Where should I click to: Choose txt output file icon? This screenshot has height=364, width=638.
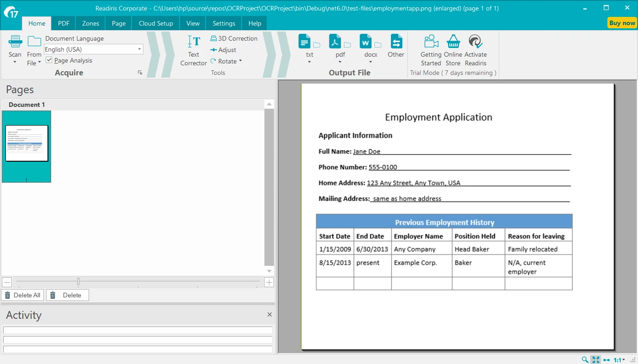(305, 42)
